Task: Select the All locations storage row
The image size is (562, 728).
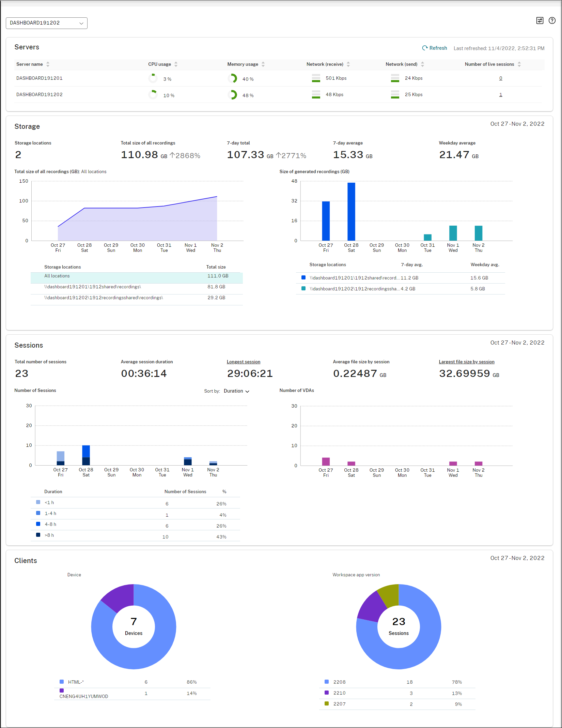Action: (136, 276)
